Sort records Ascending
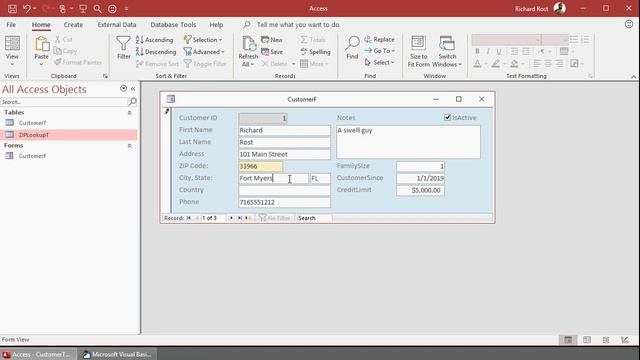 pyautogui.click(x=155, y=40)
